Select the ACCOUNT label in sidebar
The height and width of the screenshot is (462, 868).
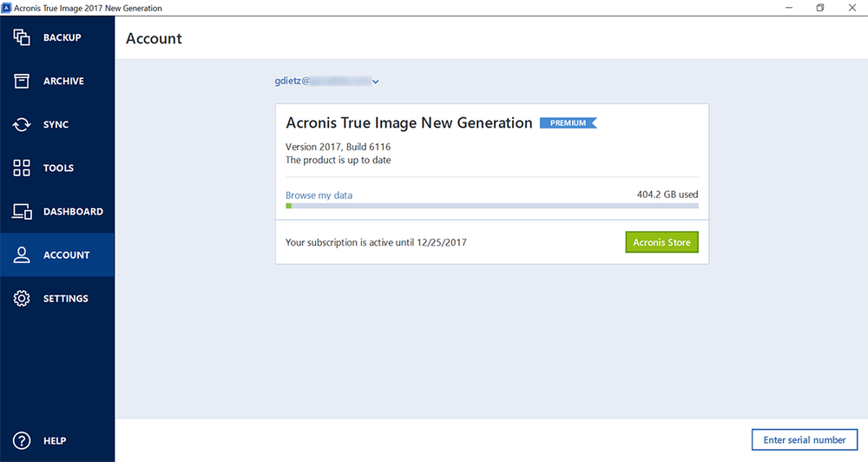point(67,254)
